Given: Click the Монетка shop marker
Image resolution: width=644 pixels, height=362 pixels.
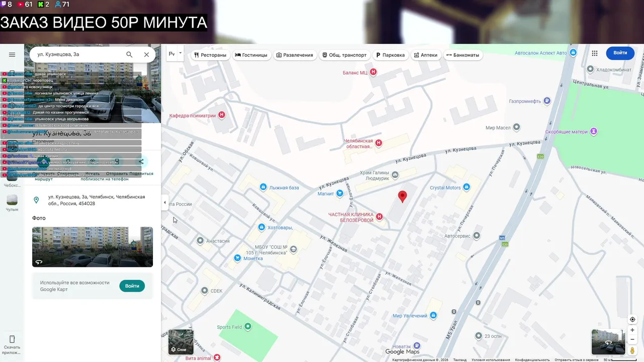Looking at the screenshot, I should pos(237,258).
